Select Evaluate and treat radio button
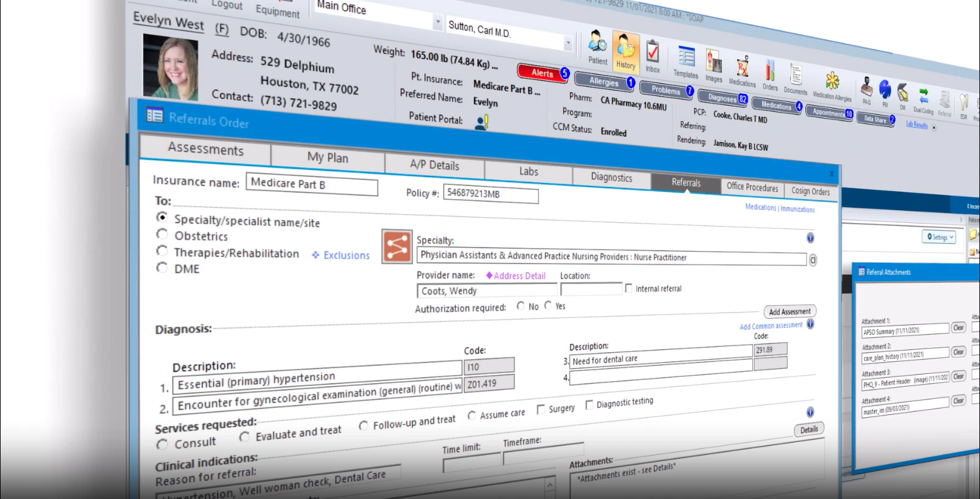The image size is (980, 499). point(245,436)
